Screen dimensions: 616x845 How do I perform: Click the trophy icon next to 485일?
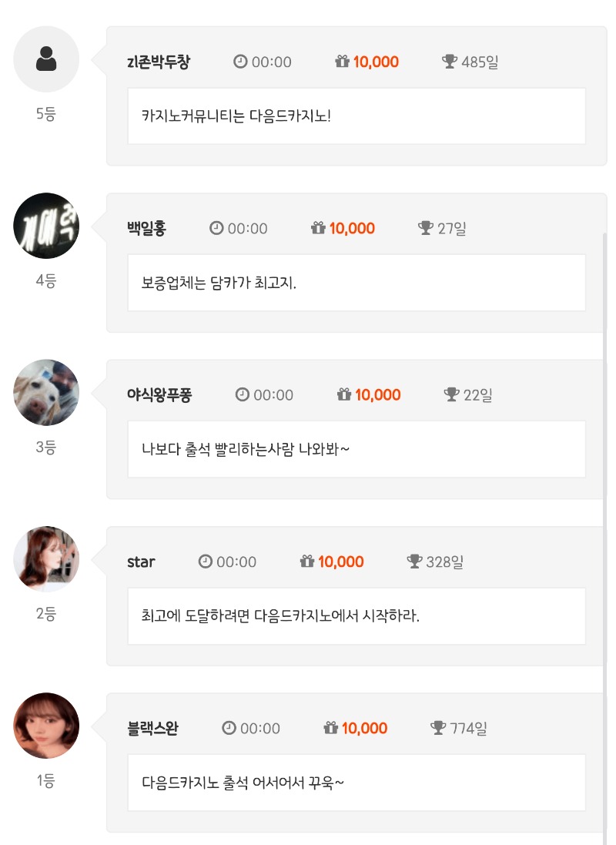coord(450,62)
